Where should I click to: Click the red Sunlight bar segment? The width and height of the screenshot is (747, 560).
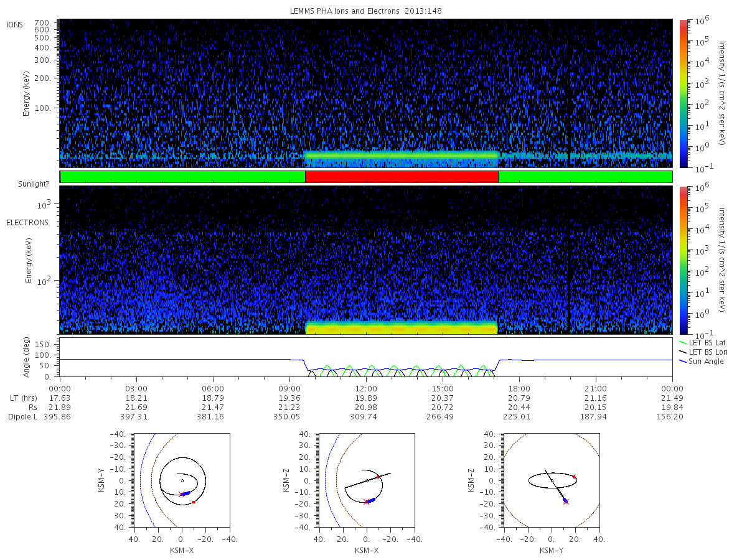(x=402, y=177)
